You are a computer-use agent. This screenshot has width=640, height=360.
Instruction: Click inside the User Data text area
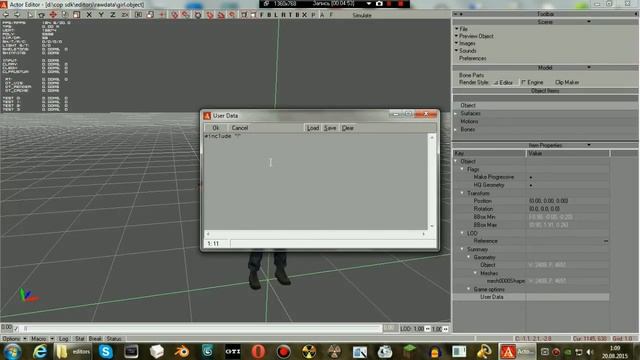[x=316, y=182]
